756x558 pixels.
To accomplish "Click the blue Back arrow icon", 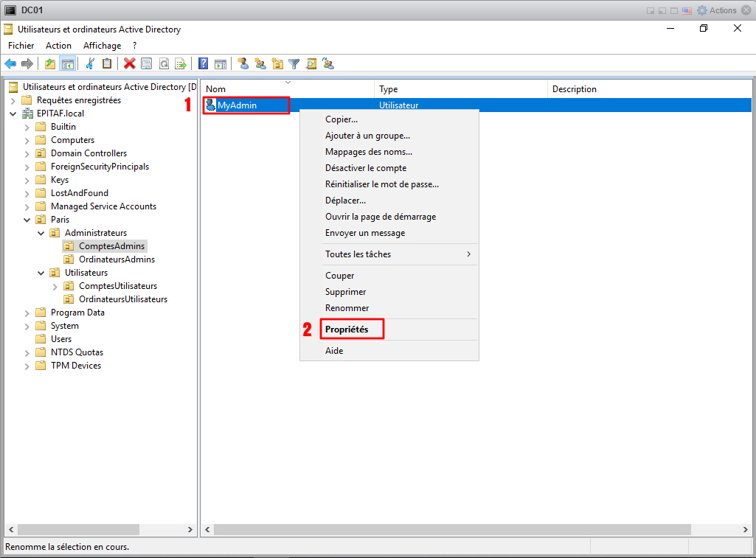I will click(x=10, y=63).
